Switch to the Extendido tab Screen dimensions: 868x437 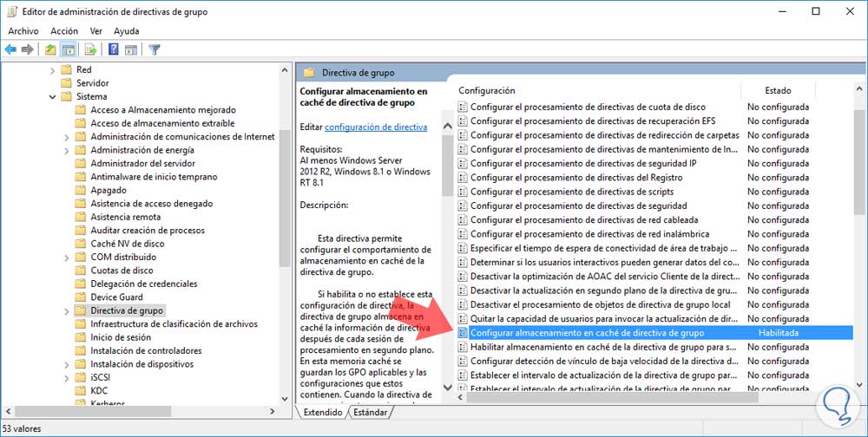click(x=323, y=412)
